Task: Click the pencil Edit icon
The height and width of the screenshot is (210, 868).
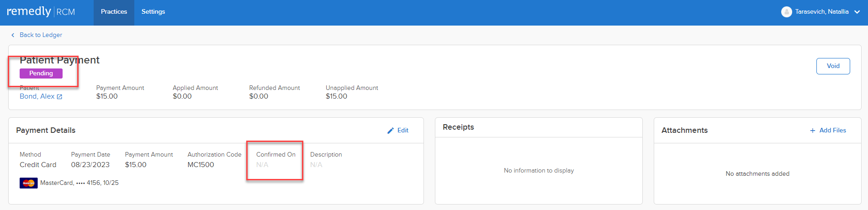Action: tap(391, 131)
